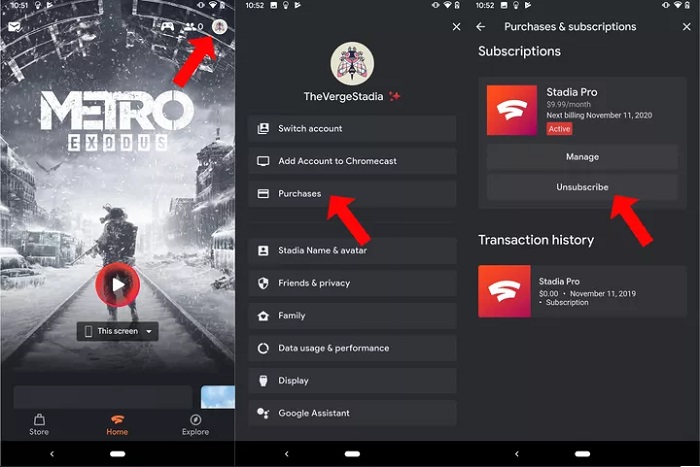This screenshot has height=467, width=700.
Task: Close the account menu screen
Action: tap(456, 27)
